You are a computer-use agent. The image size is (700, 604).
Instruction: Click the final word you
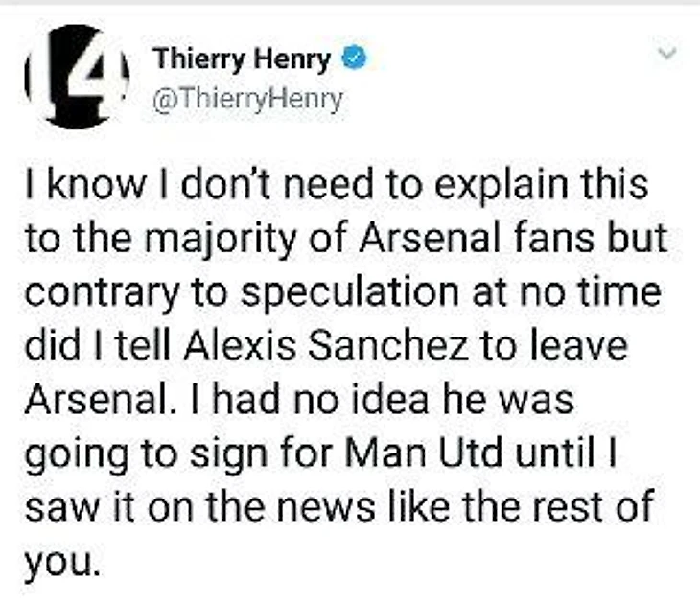pyautogui.click(x=72, y=558)
